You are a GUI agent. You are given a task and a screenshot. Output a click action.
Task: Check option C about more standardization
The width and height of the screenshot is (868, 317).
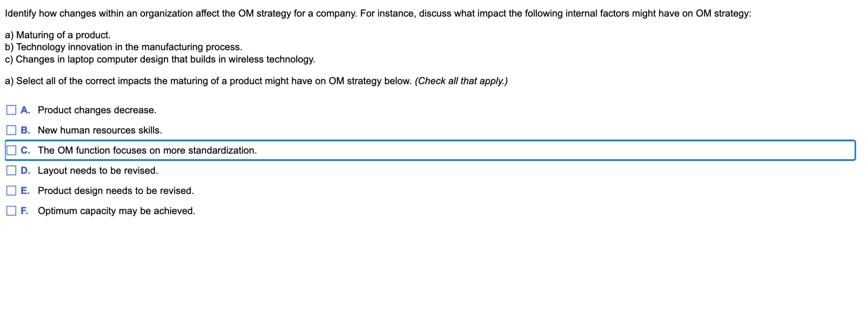[11, 150]
